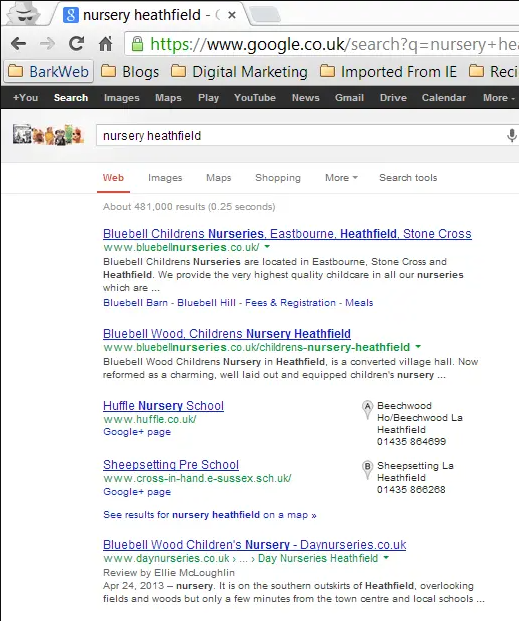Screen dimensions: 519x621
Task: Expand arrow next to childrens-nursery-heathfield URL
Action: pyautogui.click(x=418, y=347)
